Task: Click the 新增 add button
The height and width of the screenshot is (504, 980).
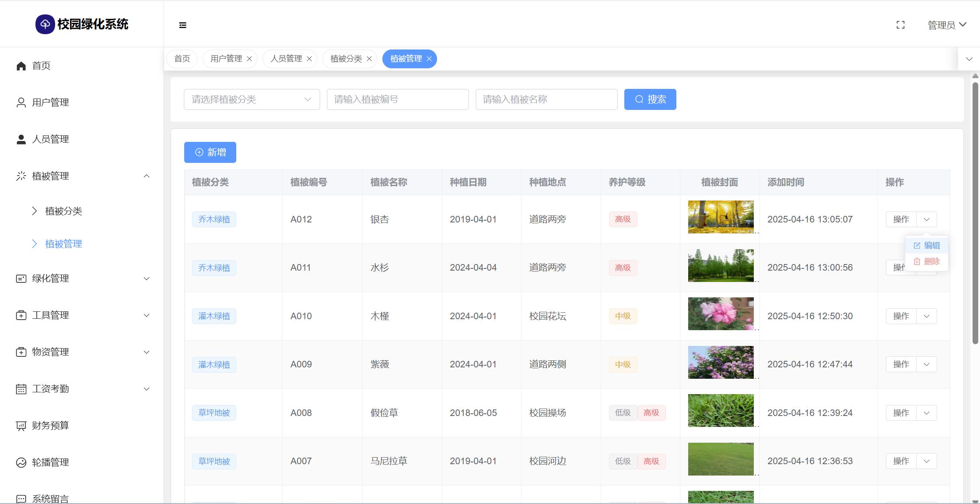Action: [210, 152]
